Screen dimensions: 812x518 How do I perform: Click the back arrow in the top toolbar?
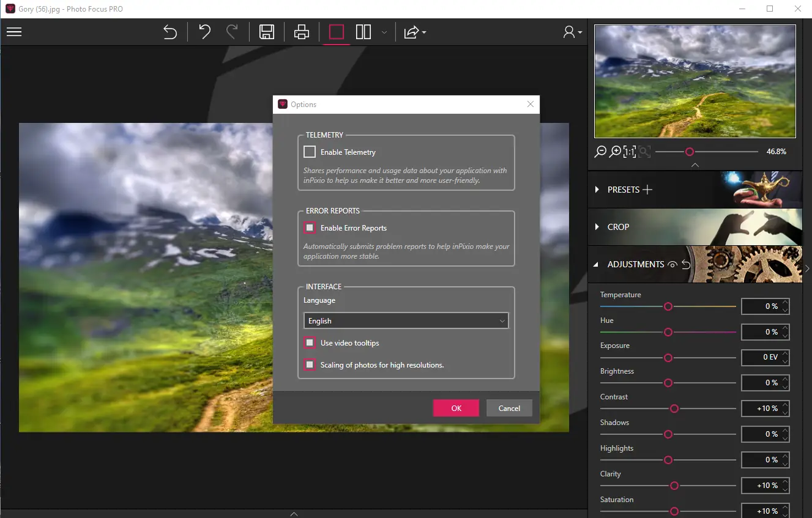coord(170,32)
